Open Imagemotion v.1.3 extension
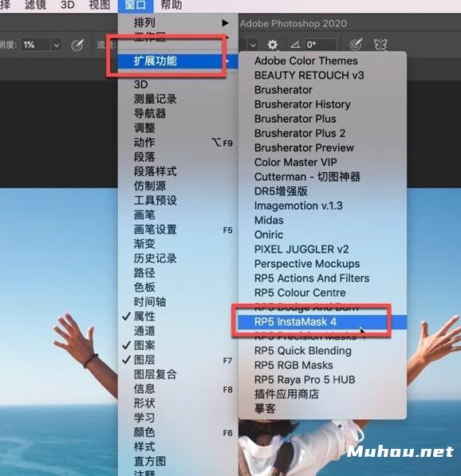This screenshot has width=461, height=476. [x=322, y=206]
